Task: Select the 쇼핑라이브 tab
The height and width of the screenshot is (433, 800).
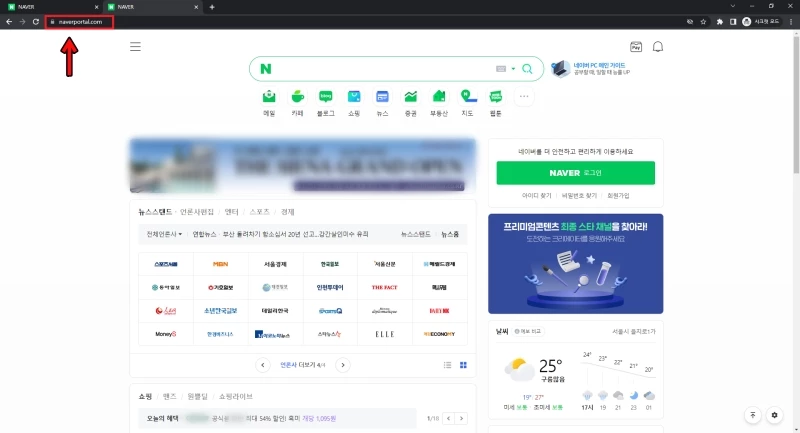Action: coord(236,396)
